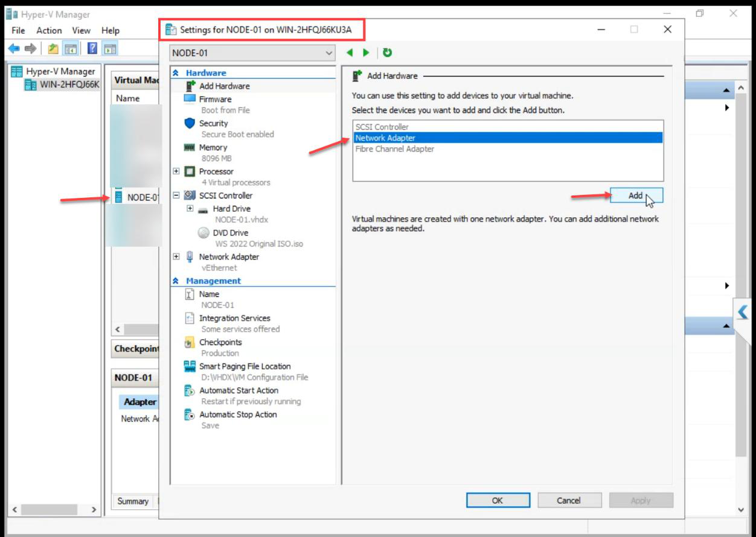Click the Name column header
Image resolution: width=756 pixels, height=537 pixels.
128,98
